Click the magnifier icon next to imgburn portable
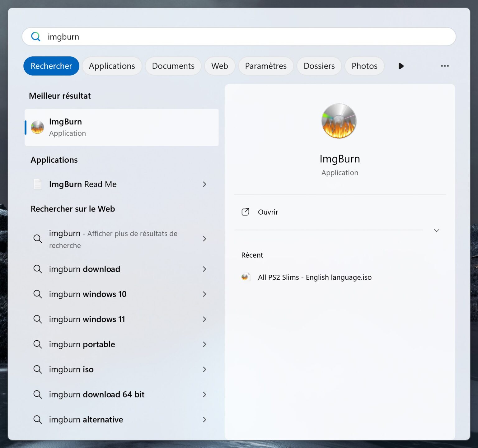 coord(38,344)
